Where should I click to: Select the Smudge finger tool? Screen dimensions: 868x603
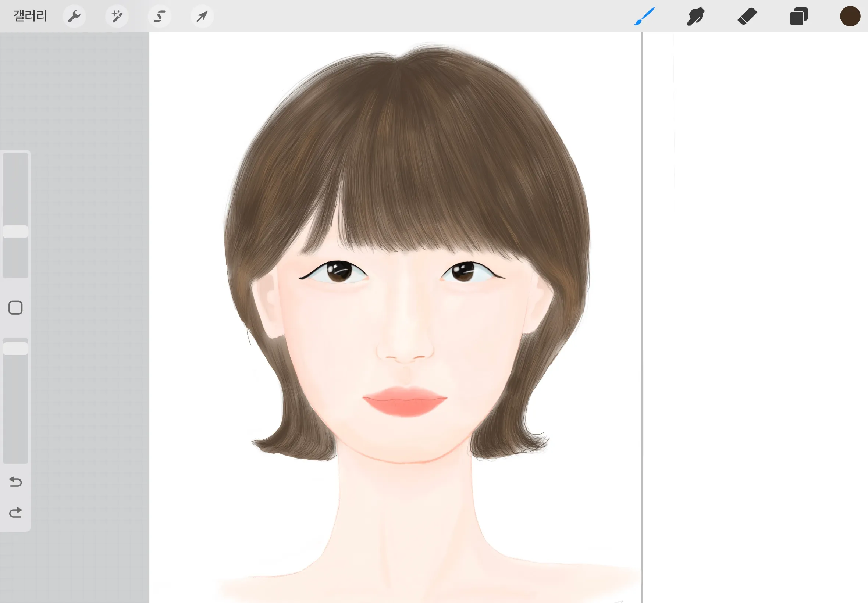(696, 16)
